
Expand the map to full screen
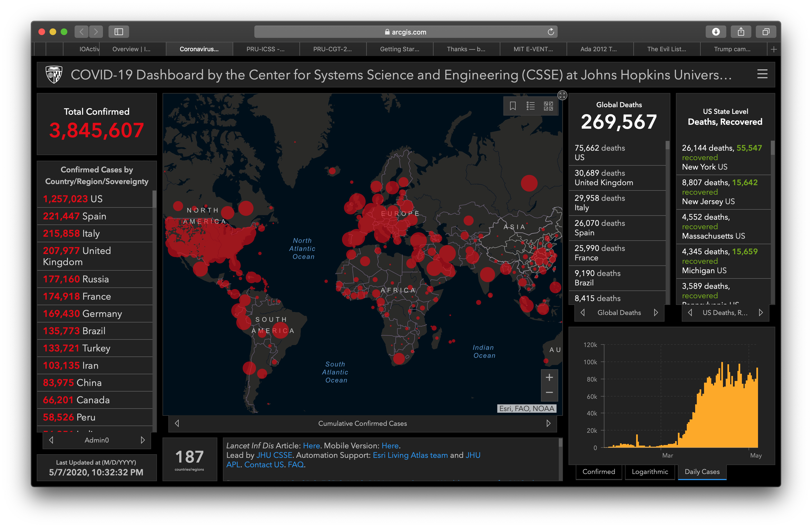pyautogui.click(x=562, y=95)
